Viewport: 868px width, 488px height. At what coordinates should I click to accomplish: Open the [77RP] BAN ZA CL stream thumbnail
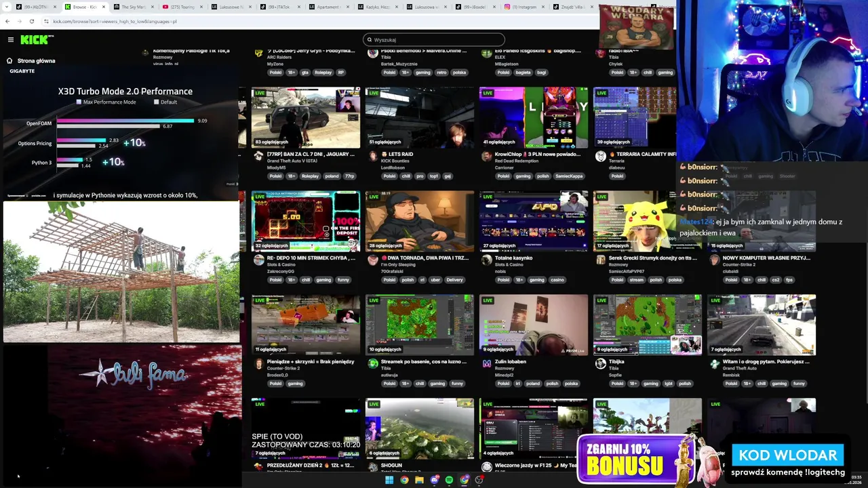point(306,117)
